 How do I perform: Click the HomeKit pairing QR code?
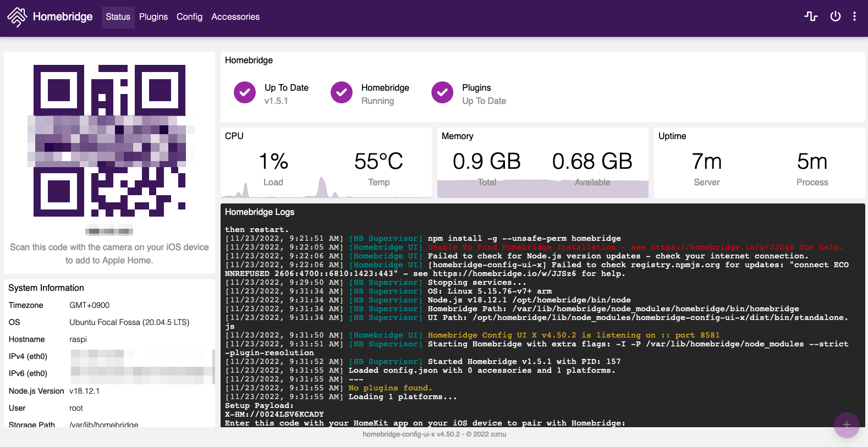coord(109,141)
